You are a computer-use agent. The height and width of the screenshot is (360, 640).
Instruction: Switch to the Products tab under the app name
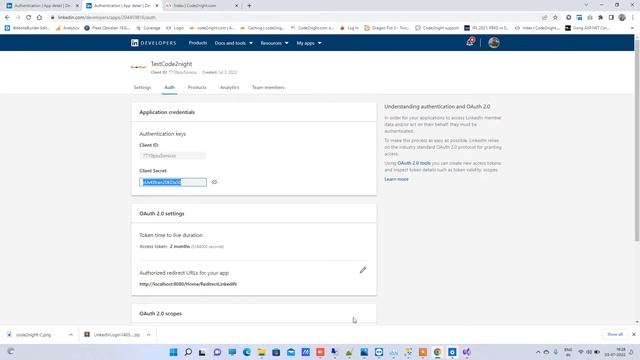pos(197,87)
